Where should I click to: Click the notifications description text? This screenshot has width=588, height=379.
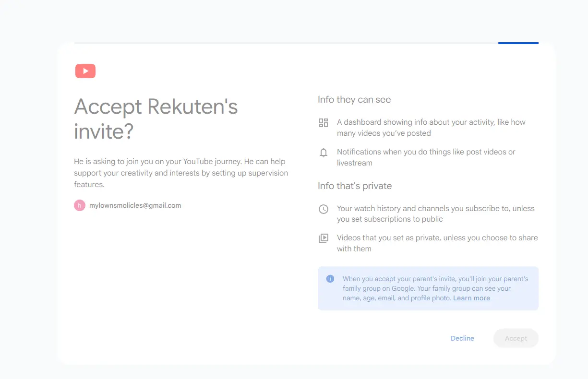[x=426, y=157]
